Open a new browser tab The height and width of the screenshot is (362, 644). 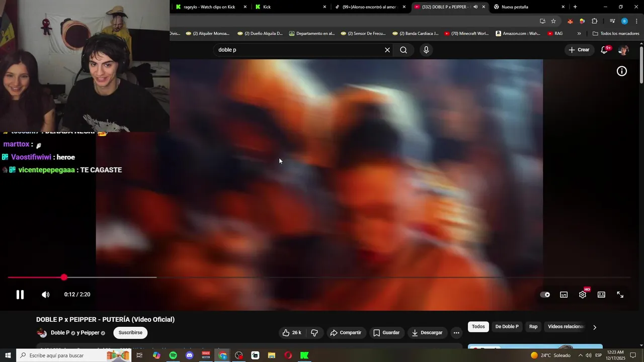coord(575,7)
